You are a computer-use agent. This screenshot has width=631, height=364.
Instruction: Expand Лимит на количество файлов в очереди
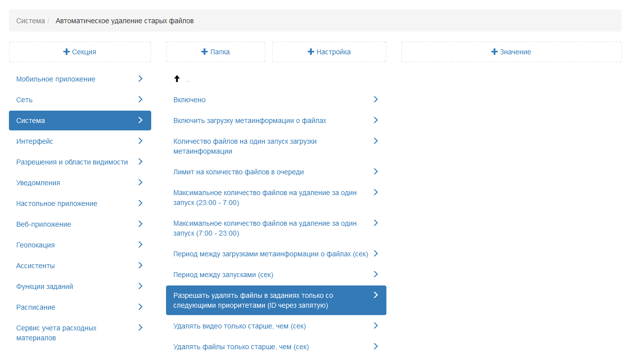(239, 172)
